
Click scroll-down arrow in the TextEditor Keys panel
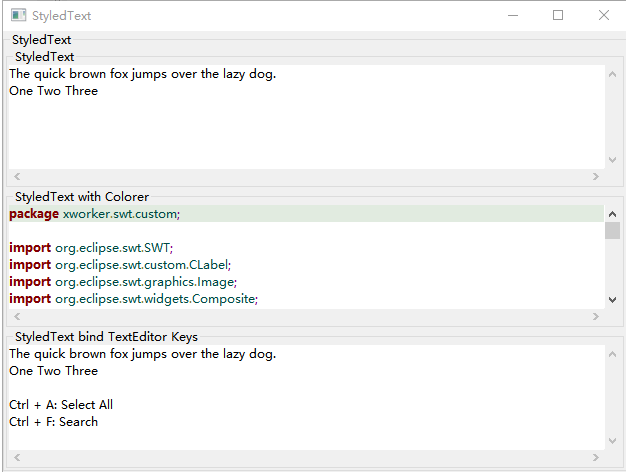tap(612, 440)
